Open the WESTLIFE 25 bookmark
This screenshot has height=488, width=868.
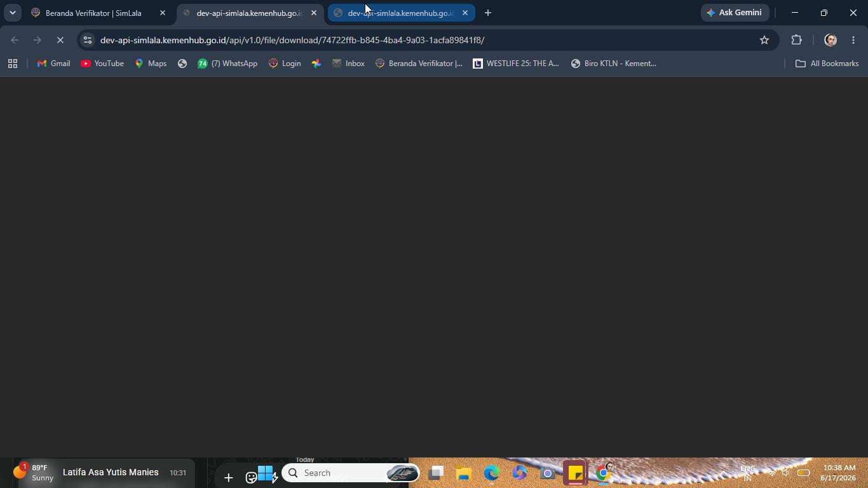click(516, 64)
